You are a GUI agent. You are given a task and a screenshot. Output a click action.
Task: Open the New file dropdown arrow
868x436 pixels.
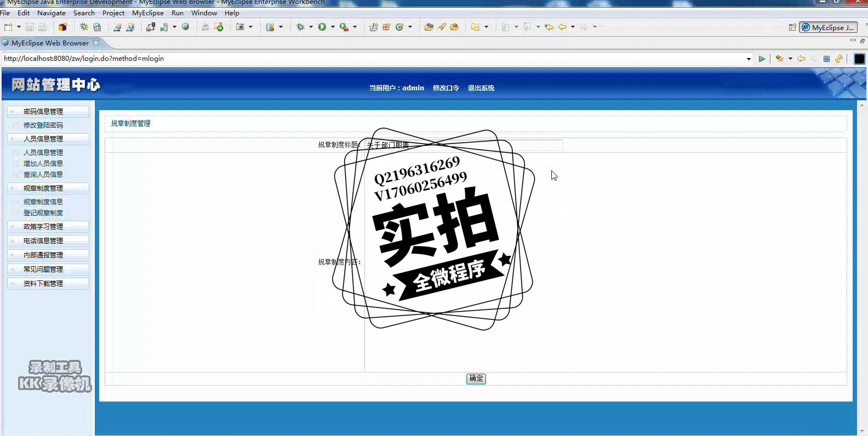[19, 27]
